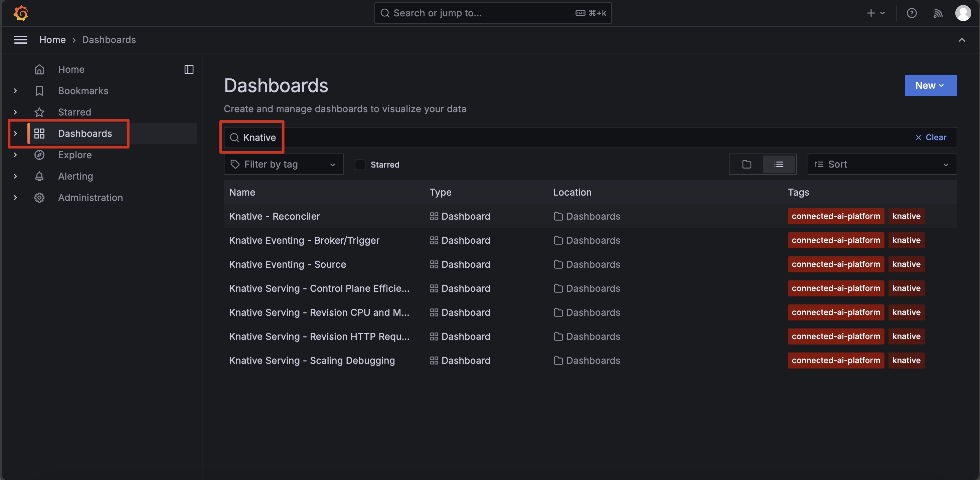Expand the Alerting sidebar section

15,176
